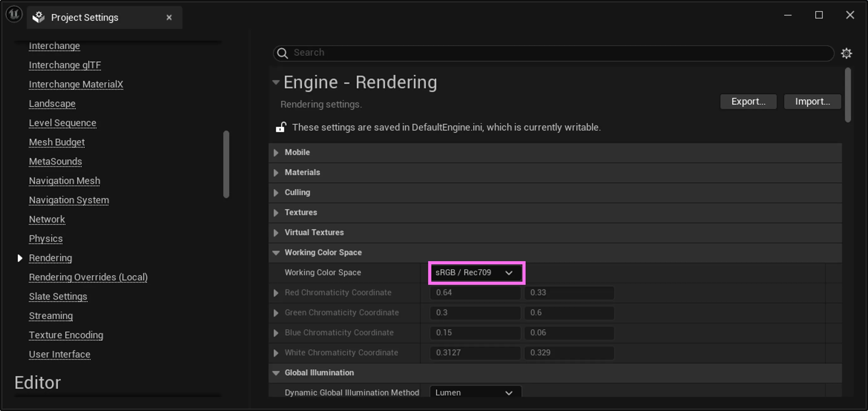This screenshot has width=868, height=411.
Task: Collapse the Engine - Rendering heading
Action: point(276,82)
